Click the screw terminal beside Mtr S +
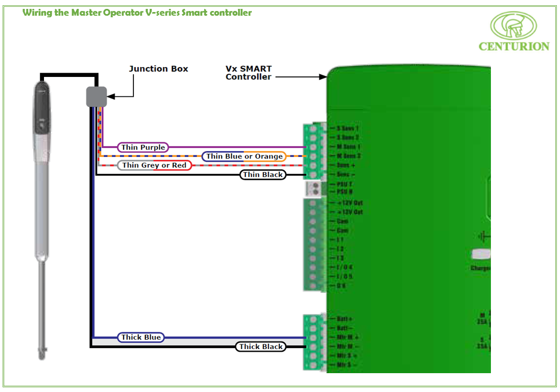 coord(313,356)
